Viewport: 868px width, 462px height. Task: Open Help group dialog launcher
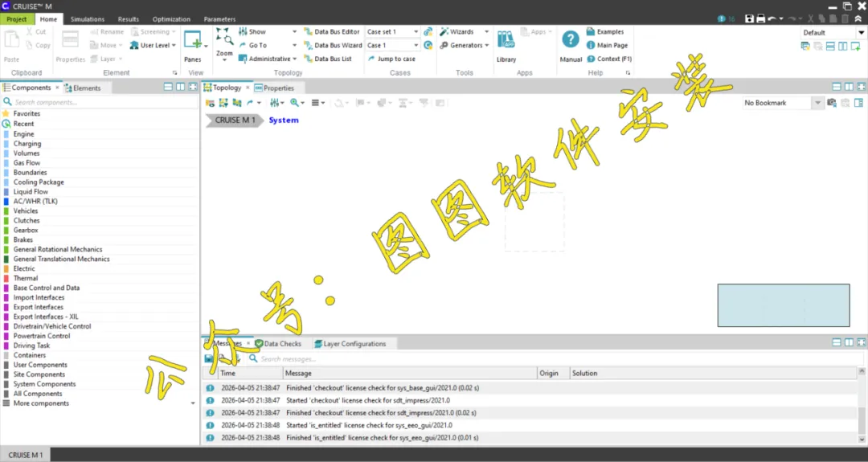tap(628, 73)
